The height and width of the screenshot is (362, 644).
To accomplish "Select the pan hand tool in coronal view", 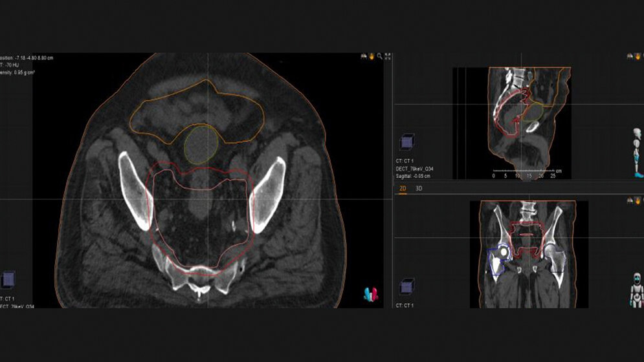I will point(638,201).
